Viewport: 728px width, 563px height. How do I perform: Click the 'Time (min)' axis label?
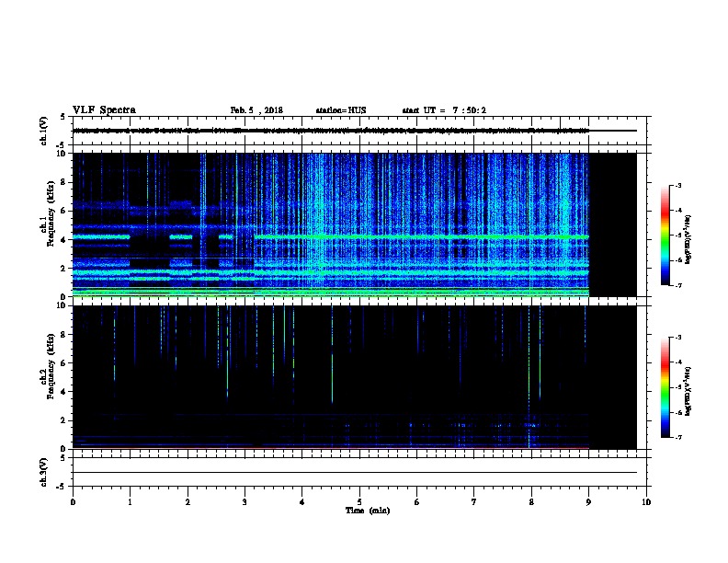368,511
